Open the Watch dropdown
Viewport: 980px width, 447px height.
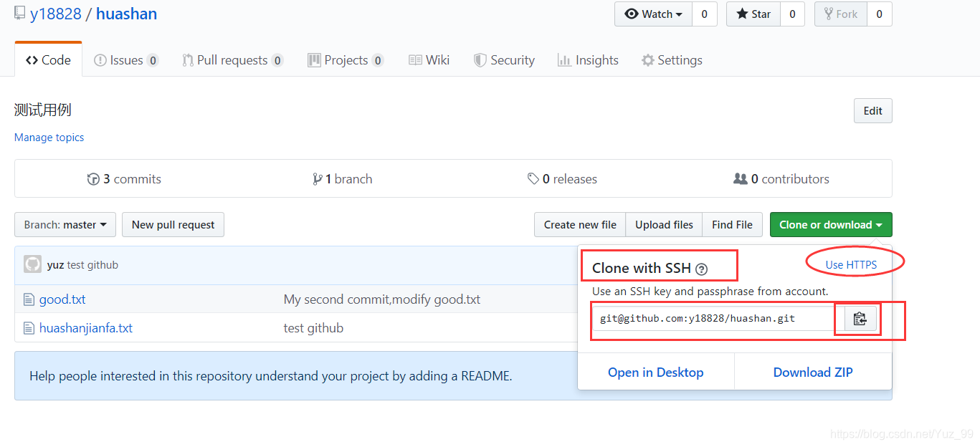click(653, 14)
